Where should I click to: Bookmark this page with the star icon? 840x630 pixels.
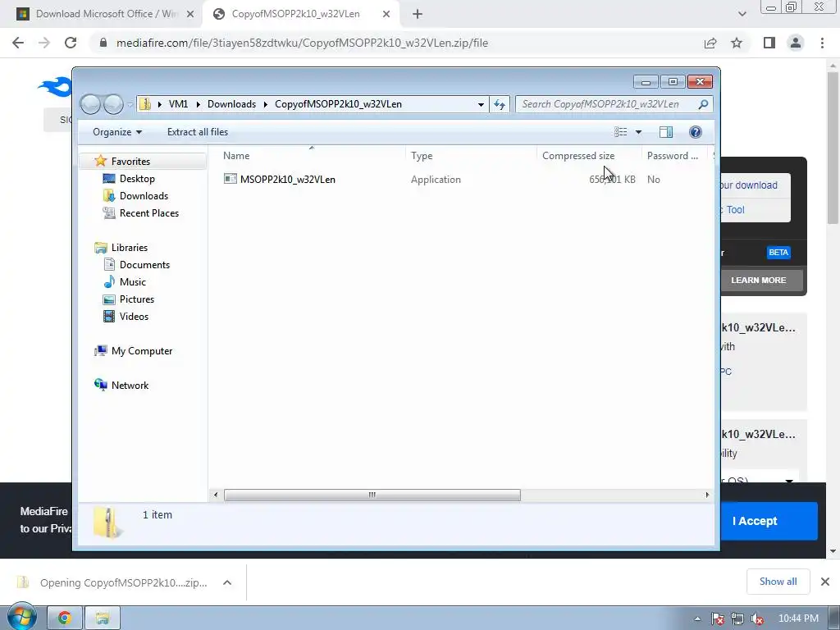(x=737, y=43)
